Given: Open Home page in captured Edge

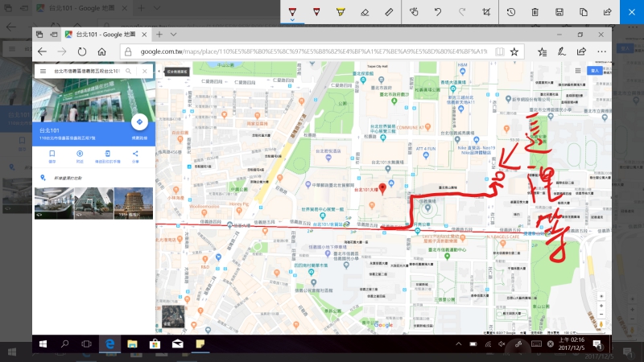Looking at the screenshot, I should coord(102,51).
